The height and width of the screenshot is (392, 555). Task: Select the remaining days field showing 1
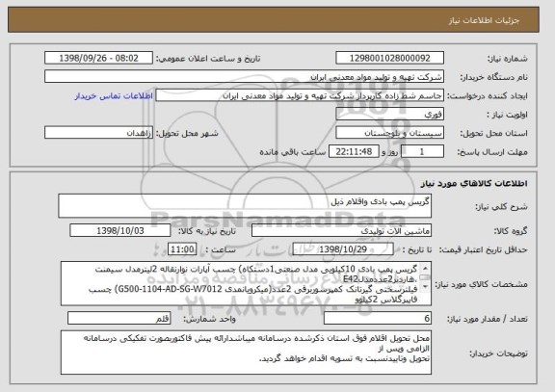422,152
